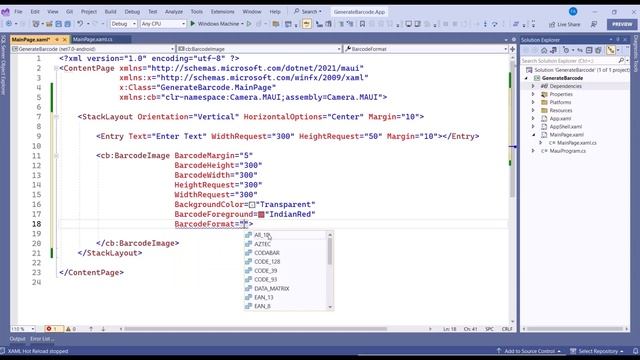Click the editor tab settings gear icon

(x=513, y=40)
